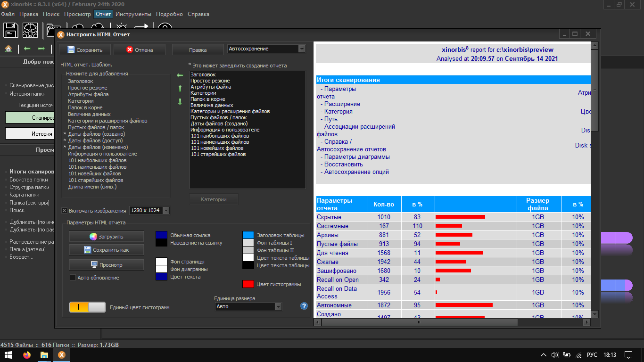
Task: Click the 18:13 clock in the taskbar
Action: [610, 355]
